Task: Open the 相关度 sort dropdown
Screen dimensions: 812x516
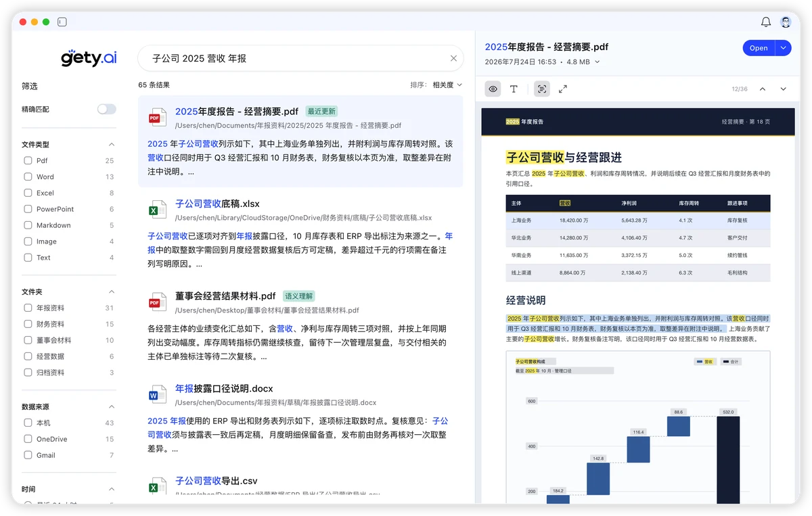Action: click(x=447, y=85)
